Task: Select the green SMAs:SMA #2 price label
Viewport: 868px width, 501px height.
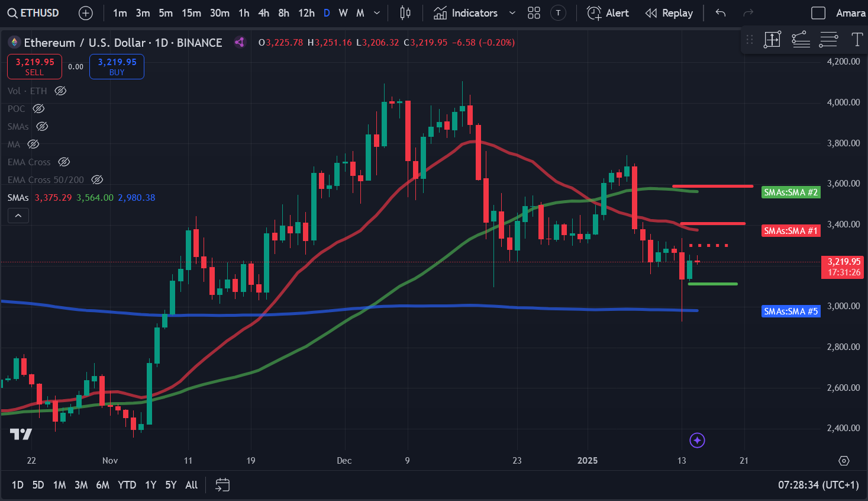Action: click(x=790, y=192)
